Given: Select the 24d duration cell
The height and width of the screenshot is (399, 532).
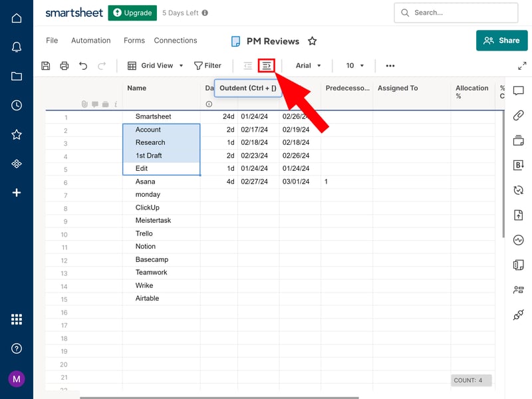Looking at the screenshot, I should tap(219, 117).
